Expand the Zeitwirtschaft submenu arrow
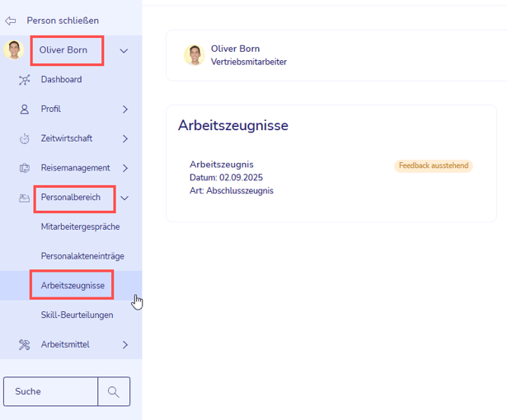This screenshot has width=507, height=420. (x=125, y=138)
